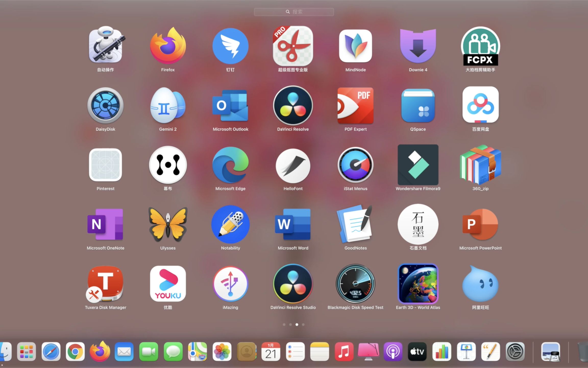Launch Keynote from the Dock
The height and width of the screenshot is (368, 588).
(x=466, y=352)
